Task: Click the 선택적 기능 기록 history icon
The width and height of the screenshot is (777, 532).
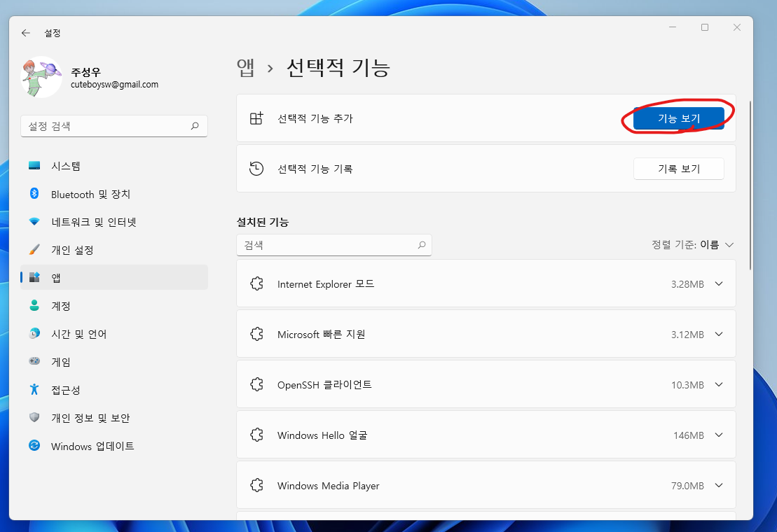Action: (256, 169)
